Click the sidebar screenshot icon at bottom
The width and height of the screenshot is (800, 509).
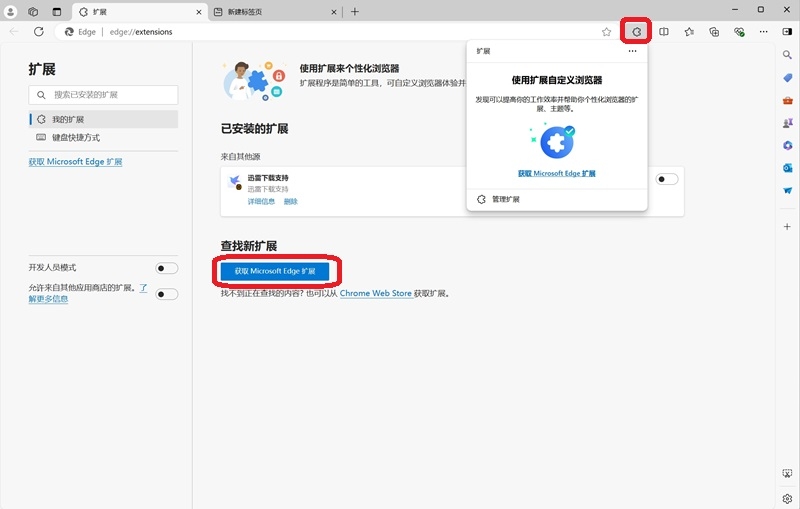tap(787, 474)
